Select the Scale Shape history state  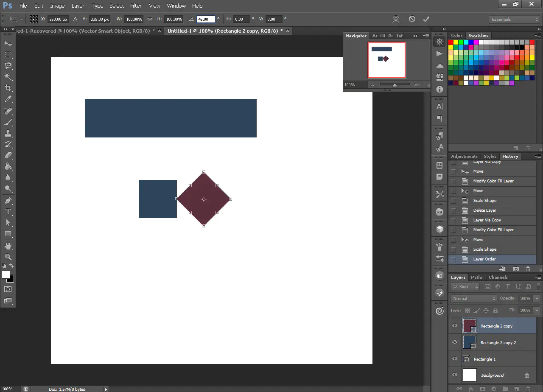[484, 249]
